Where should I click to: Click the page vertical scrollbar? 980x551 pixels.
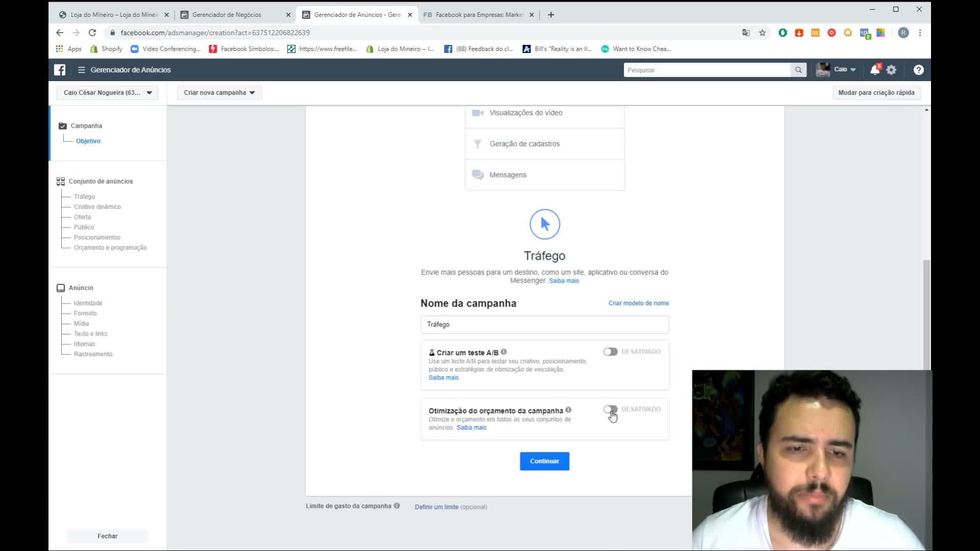[926, 314]
